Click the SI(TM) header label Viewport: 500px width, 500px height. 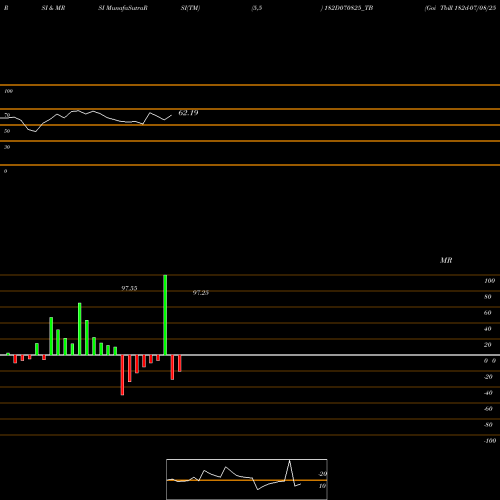[x=190, y=8]
